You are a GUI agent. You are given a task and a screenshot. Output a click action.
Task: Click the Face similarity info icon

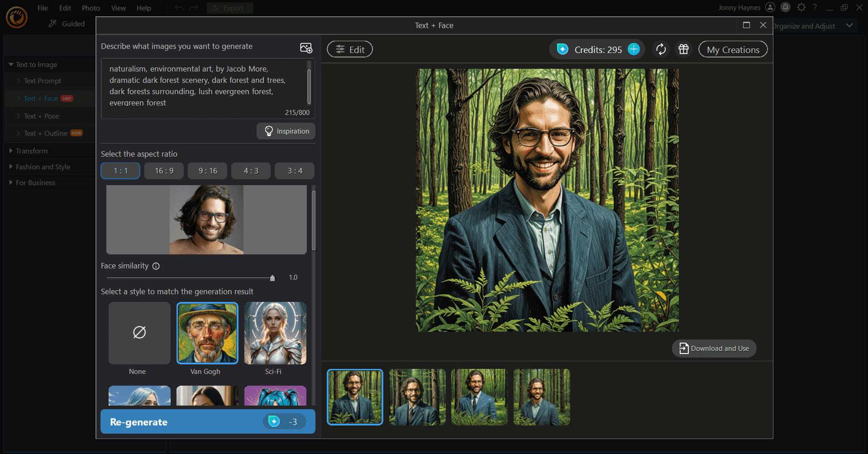pyautogui.click(x=156, y=266)
